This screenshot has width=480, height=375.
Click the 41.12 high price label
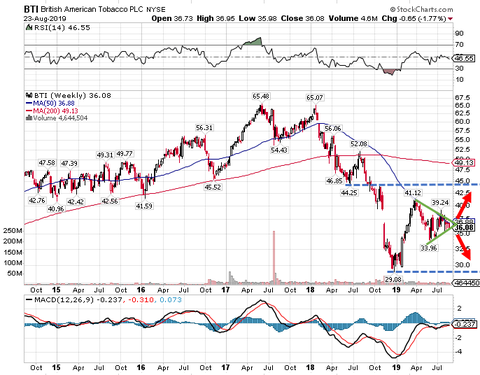[x=413, y=193]
